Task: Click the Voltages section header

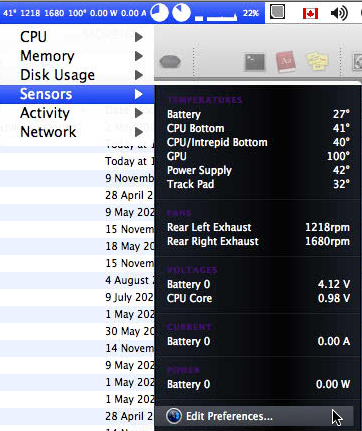Action: [x=192, y=270]
